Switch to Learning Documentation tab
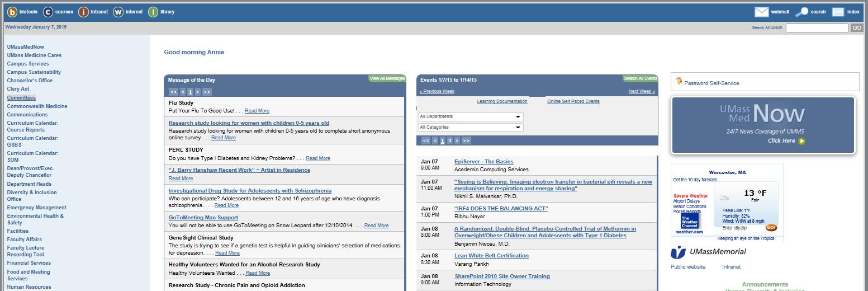 pos(502,102)
